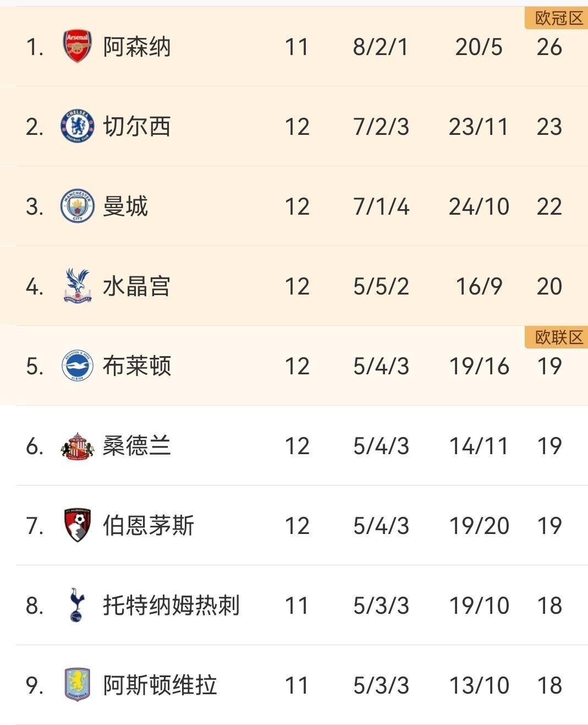Image resolution: width=588 pixels, height=725 pixels.
Task: Click Arsenal's 26 points value
Action: 549,47
